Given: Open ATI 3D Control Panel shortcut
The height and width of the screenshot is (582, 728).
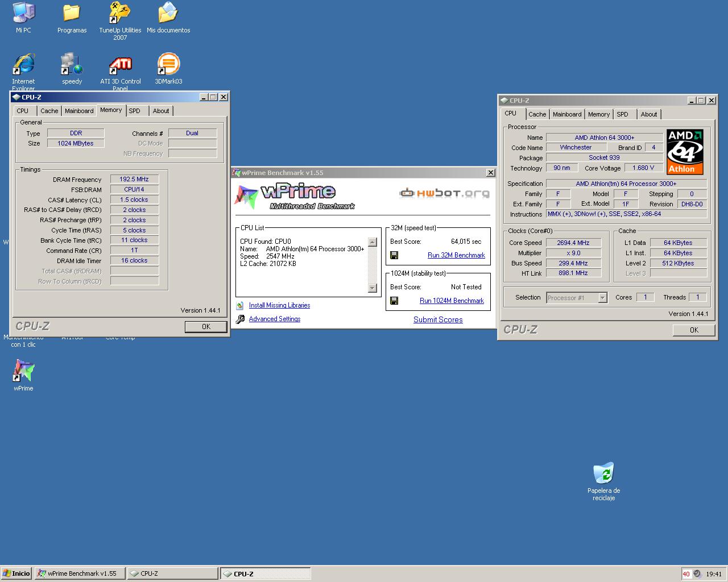Looking at the screenshot, I should click(120, 64).
